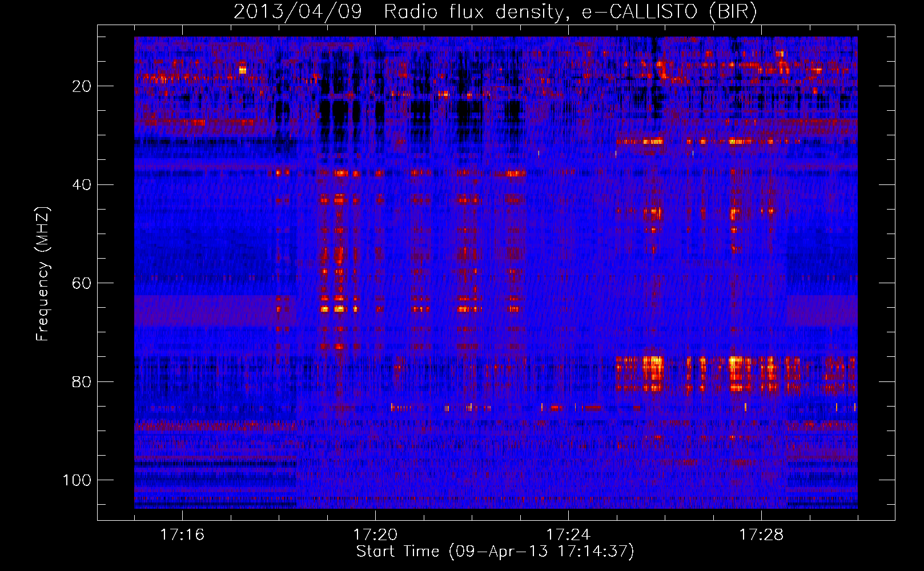Viewport: 924px width, 571px height.
Task: Click the 17:16 time tick label
Action: coord(182,535)
